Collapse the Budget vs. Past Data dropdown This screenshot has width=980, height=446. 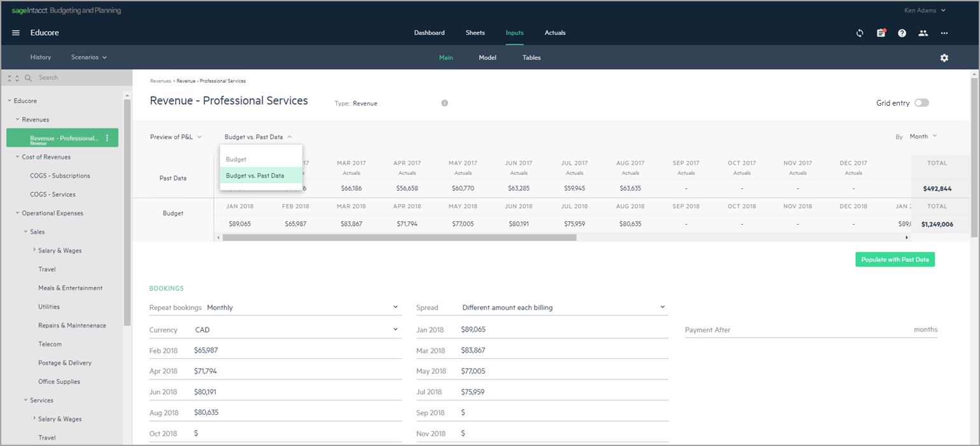coord(258,137)
